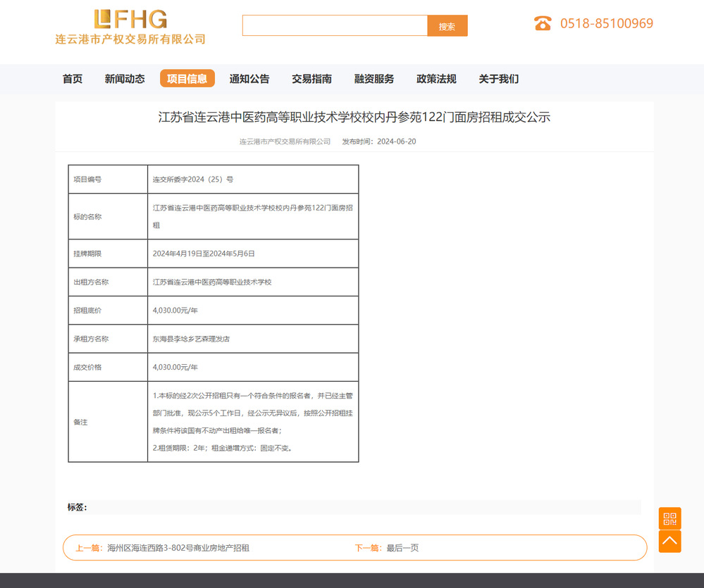Click the back-to-top arrow button
Viewport: 704px width, 588px height.
[x=669, y=542]
